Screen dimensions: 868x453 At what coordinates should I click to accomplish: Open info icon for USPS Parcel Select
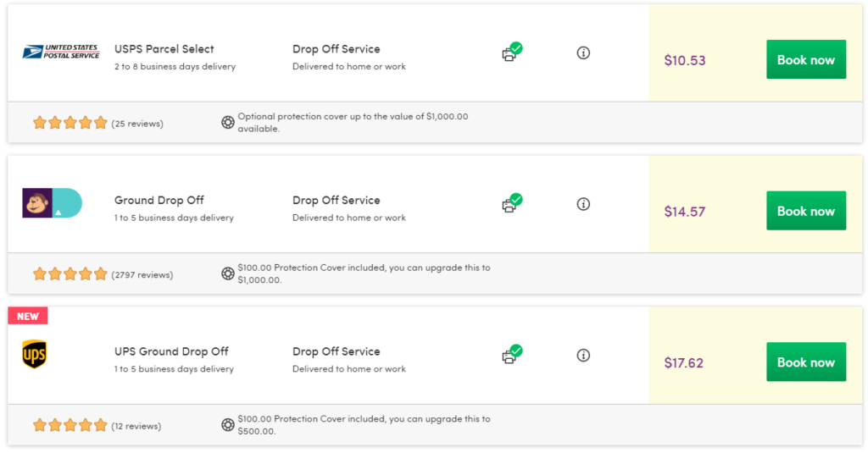(583, 52)
